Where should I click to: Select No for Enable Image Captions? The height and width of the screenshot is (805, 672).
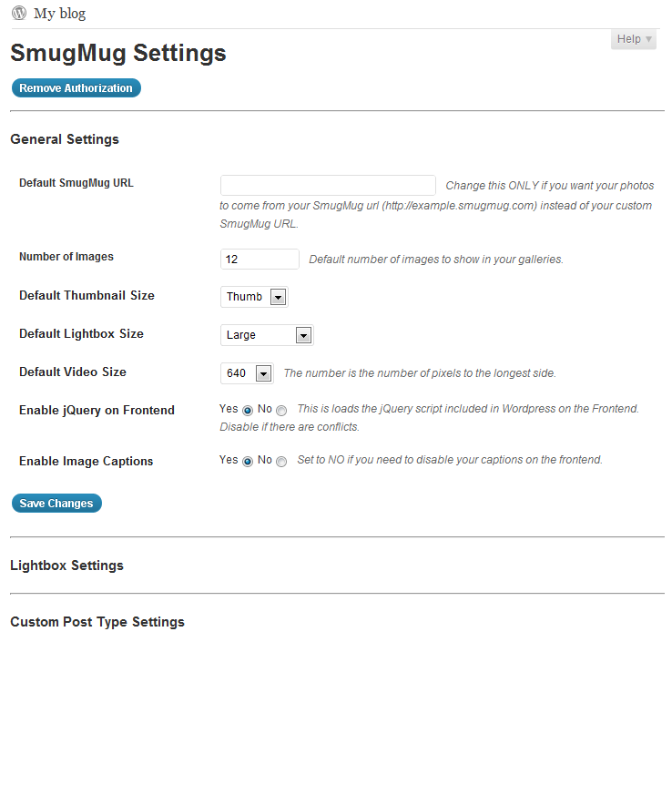[281, 461]
